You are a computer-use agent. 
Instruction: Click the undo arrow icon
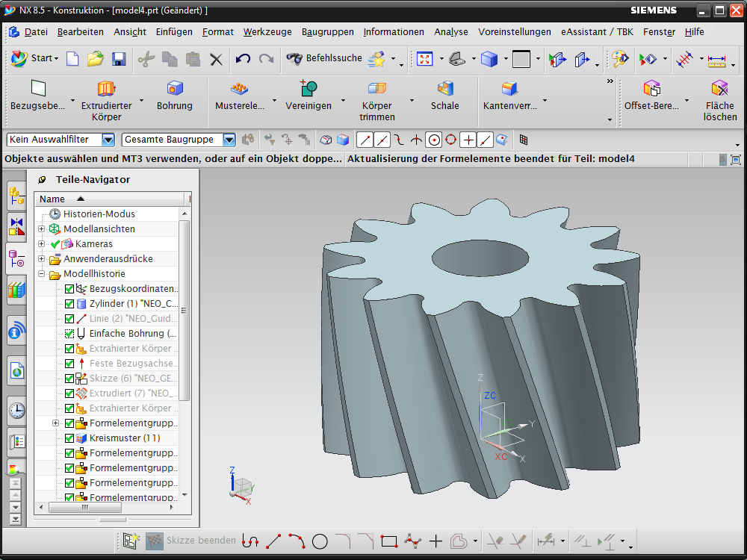coord(242,59)
